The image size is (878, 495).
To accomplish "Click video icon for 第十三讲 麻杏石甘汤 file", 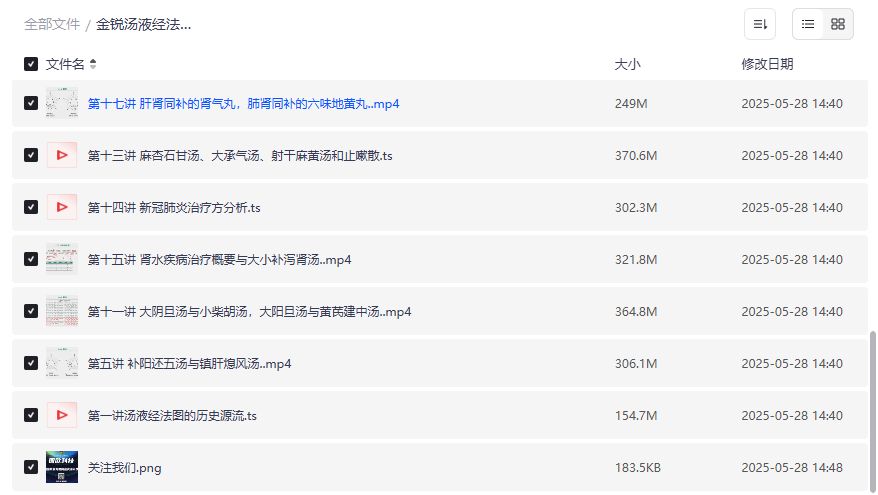I will [62, 155].
